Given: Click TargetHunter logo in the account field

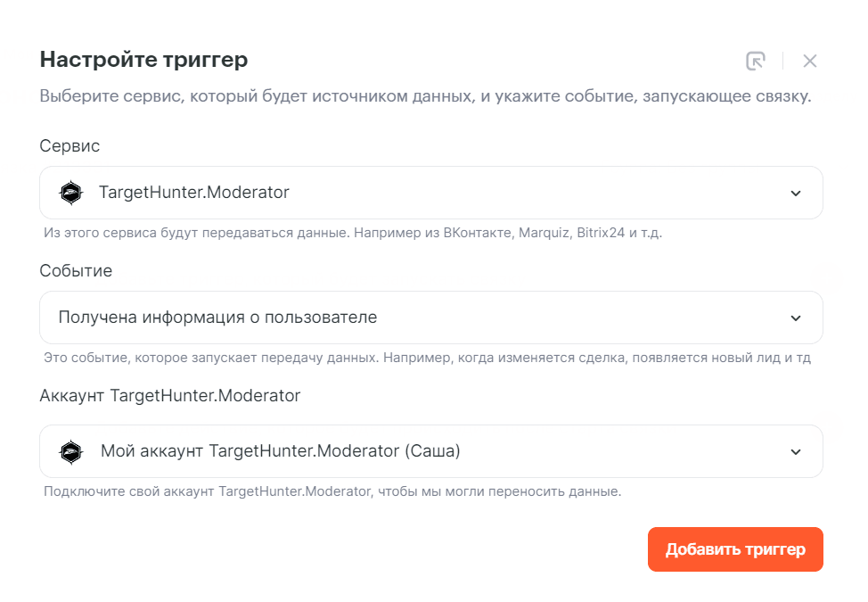Looking at the screenshot, I should click(x=70, y=451).
